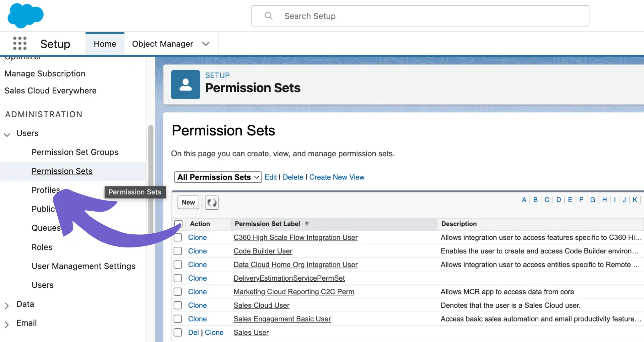Open Sales Cloud Everywhere
The height and width of the screenshot is (342, 644).
click(x=51, y=91)
